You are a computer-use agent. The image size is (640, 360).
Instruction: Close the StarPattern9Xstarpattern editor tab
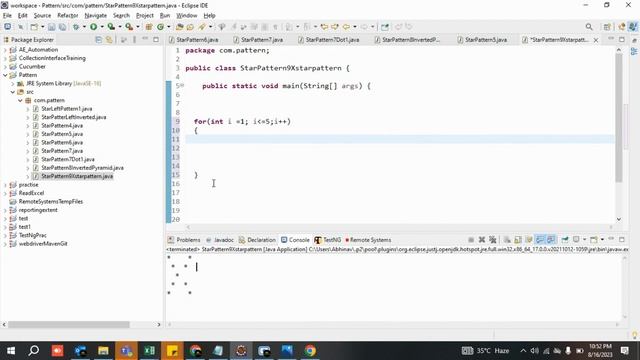596,40
